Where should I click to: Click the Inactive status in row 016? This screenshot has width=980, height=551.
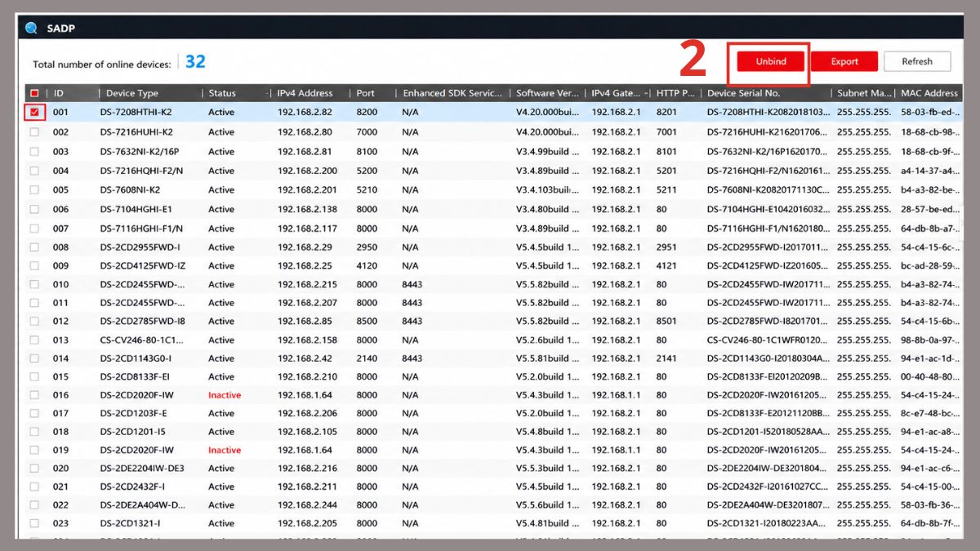(x=225, y=395)
